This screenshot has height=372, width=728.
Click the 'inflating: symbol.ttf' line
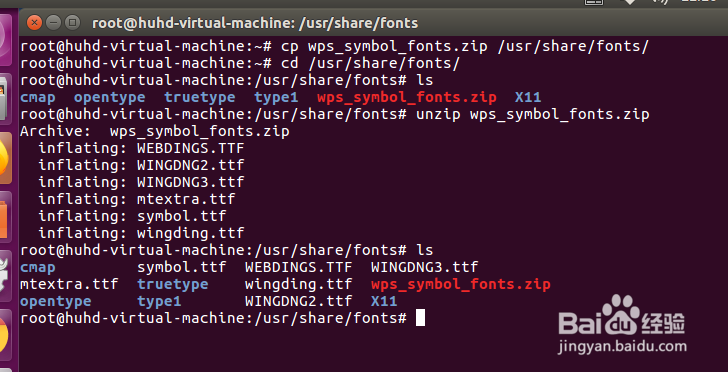coord(132,216)
